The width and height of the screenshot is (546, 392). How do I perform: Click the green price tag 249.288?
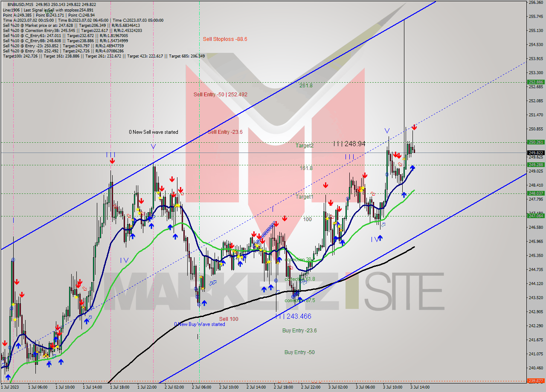(536, 164)
